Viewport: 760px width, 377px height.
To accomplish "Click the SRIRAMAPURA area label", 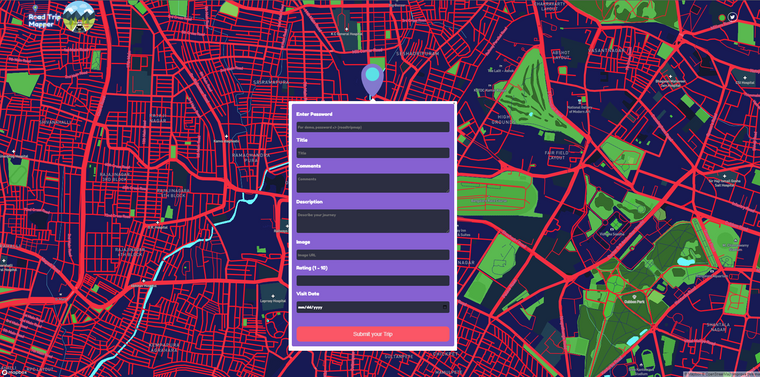I will [271, 83].
